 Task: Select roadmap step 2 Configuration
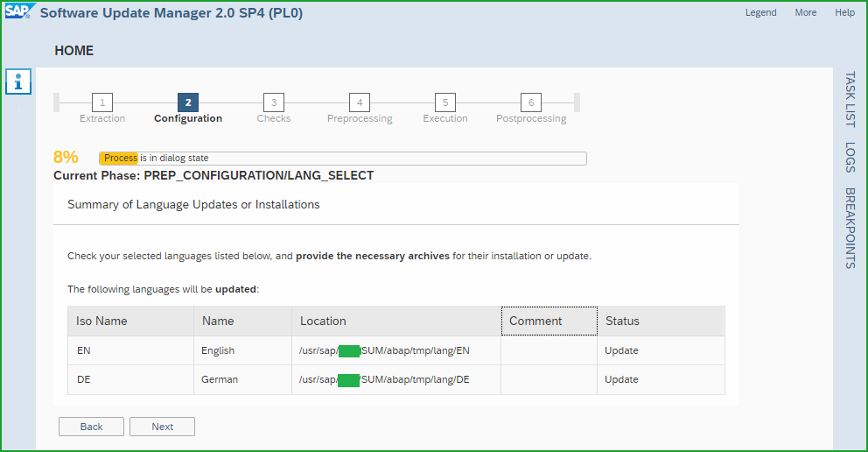point(188,102)
